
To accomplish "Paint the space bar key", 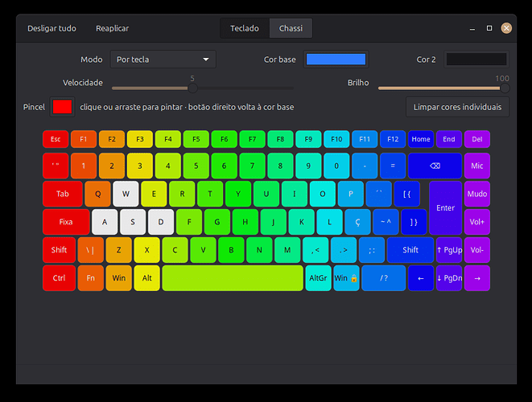I will click(x=233, y=278).
